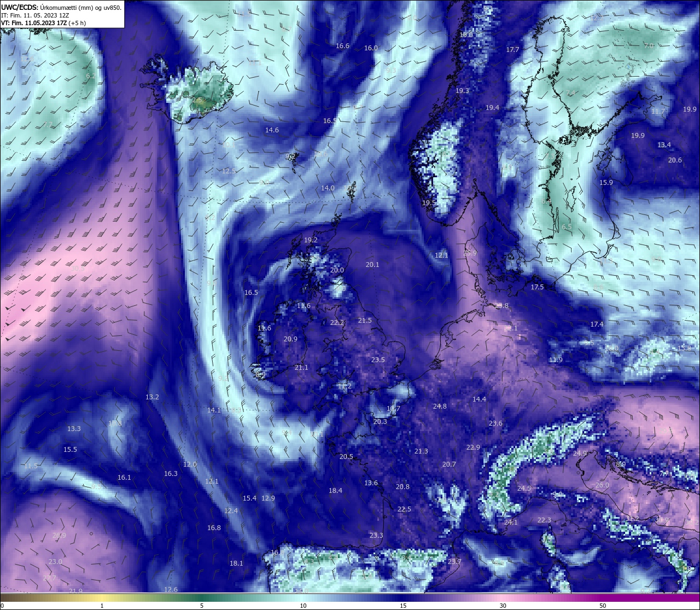Click the map value '24.1'
Image resolution: width=700 pixels, height=610 pixels.
[511, 522]
